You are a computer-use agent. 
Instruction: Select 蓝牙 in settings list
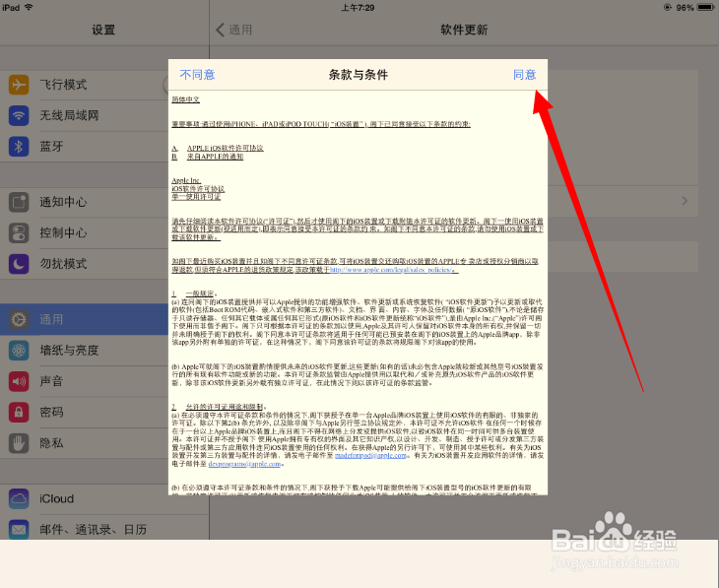(x=84, y=147)
